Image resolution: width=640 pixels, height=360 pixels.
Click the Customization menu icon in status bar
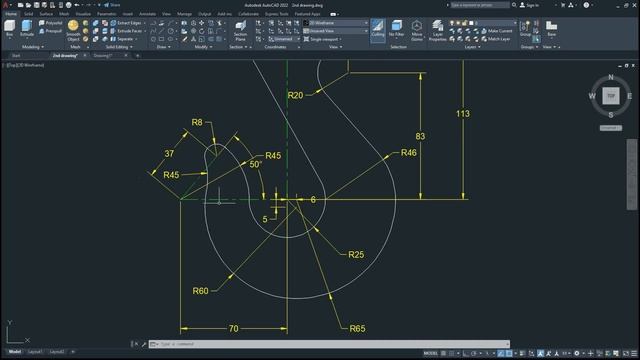(x=634, y=353)
